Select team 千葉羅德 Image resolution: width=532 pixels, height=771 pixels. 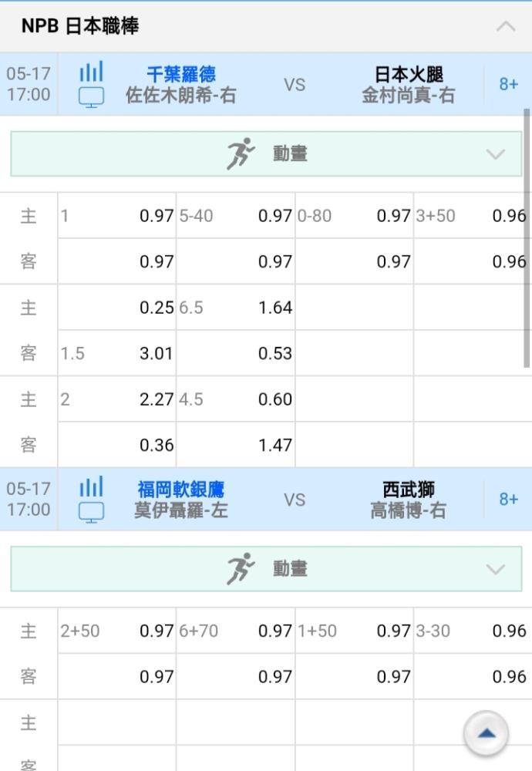click(181, 74)
